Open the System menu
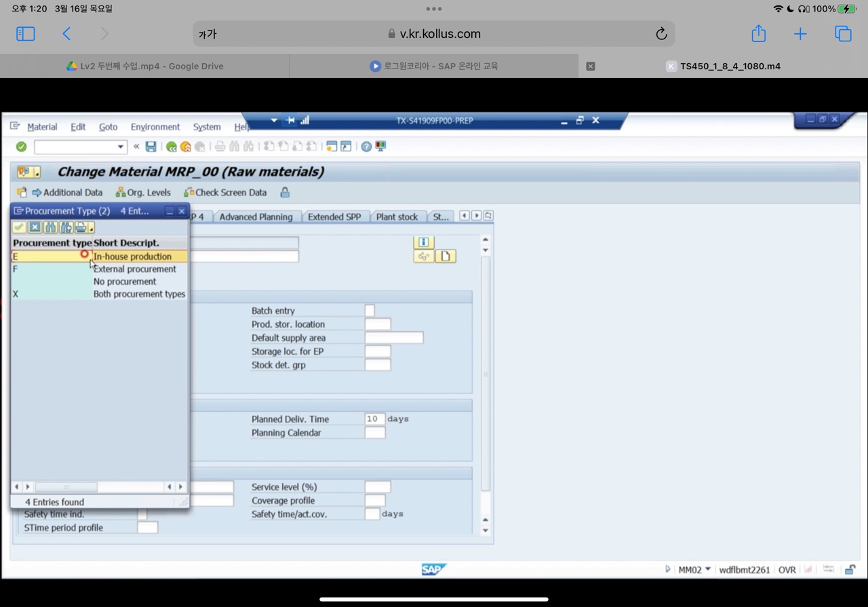The width and height of the screenshot is (868, 607). coord(207,127)
